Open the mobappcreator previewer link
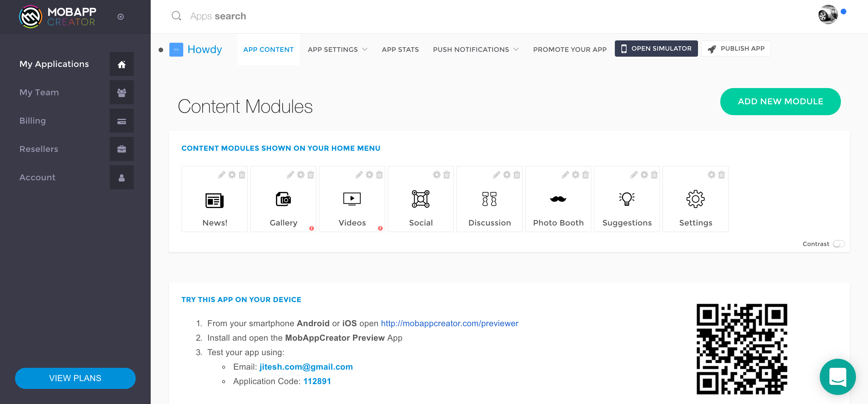 449,323
